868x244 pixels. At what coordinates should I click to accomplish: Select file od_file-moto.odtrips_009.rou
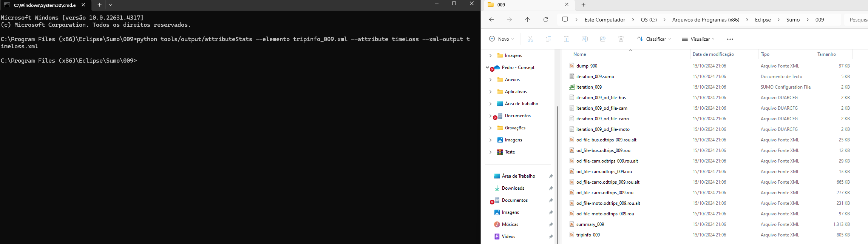[605, 214]
